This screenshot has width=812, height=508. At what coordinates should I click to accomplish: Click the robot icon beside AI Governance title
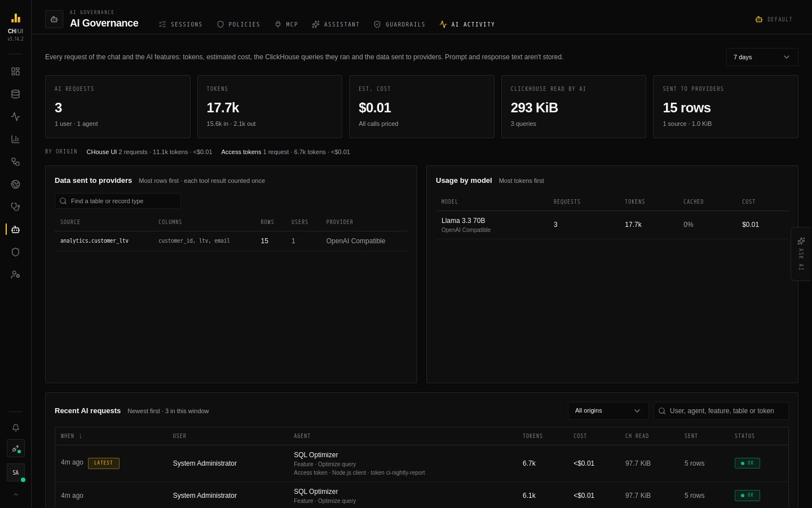54,19
